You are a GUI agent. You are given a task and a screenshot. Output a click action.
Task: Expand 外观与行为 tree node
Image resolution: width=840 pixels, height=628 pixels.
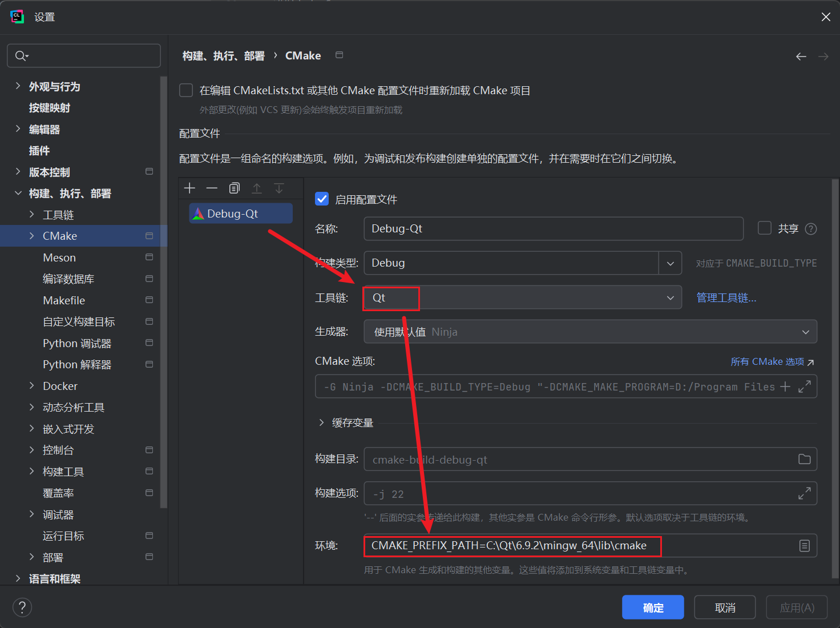click(18, 86)
